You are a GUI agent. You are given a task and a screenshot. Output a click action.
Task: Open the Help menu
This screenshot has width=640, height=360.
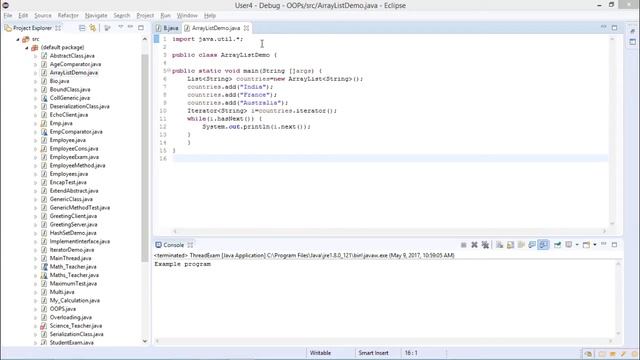210,16
